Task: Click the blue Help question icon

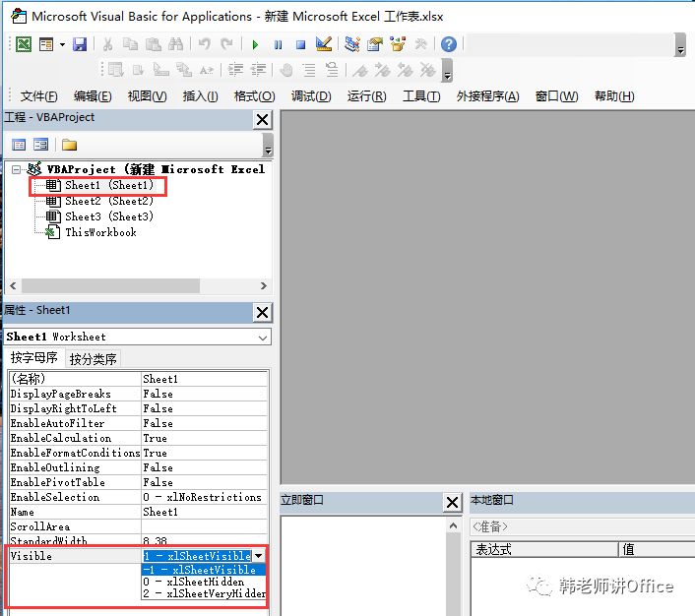Action: (449, 44)
